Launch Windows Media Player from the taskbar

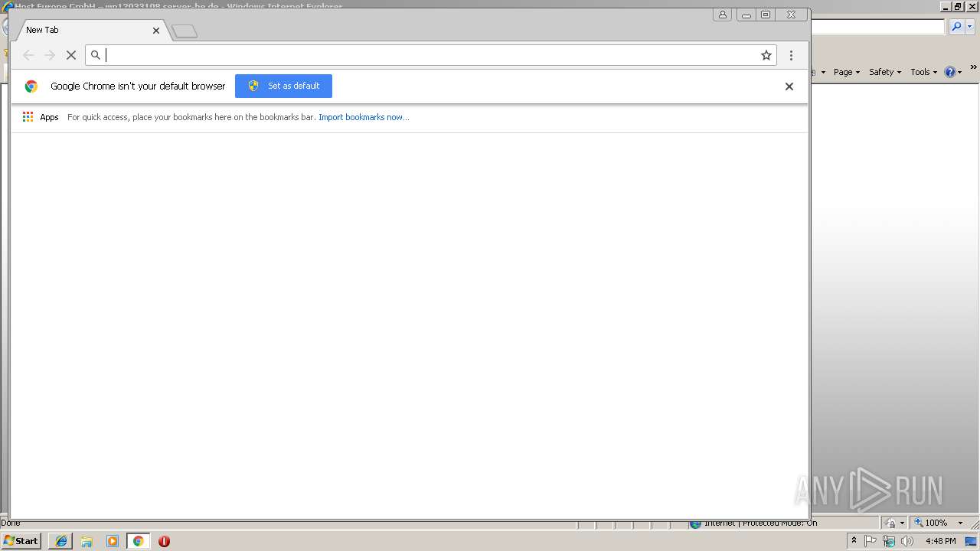113,541
